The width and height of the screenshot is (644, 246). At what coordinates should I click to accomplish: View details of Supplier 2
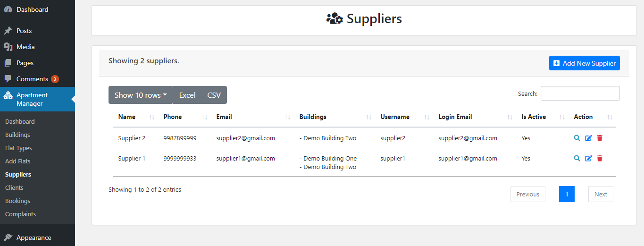(x=577, y=138)
